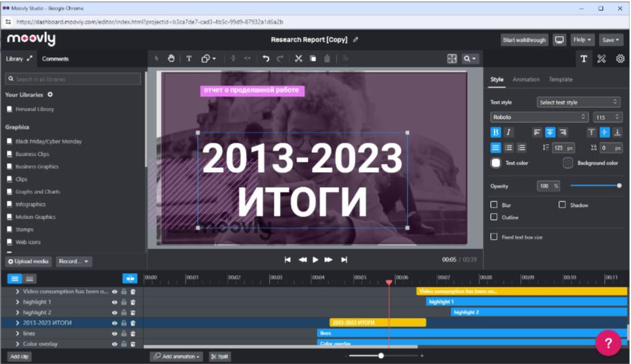Apply numbered list style

point(521,148)
